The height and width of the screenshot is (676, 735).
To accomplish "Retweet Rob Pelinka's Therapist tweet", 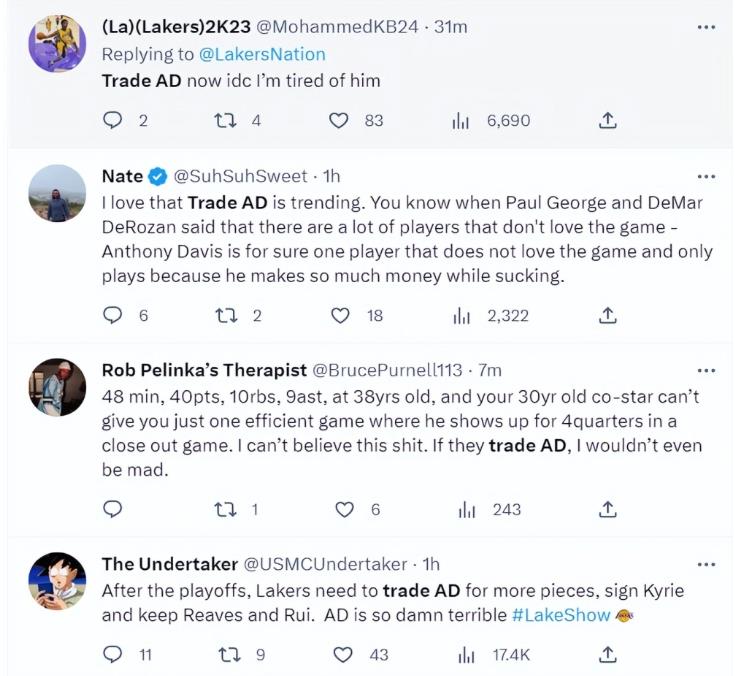I will click(226, 509).
